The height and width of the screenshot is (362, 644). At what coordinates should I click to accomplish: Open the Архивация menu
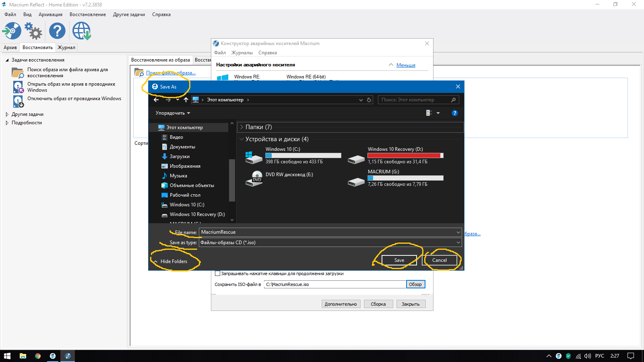pos(50,14)
